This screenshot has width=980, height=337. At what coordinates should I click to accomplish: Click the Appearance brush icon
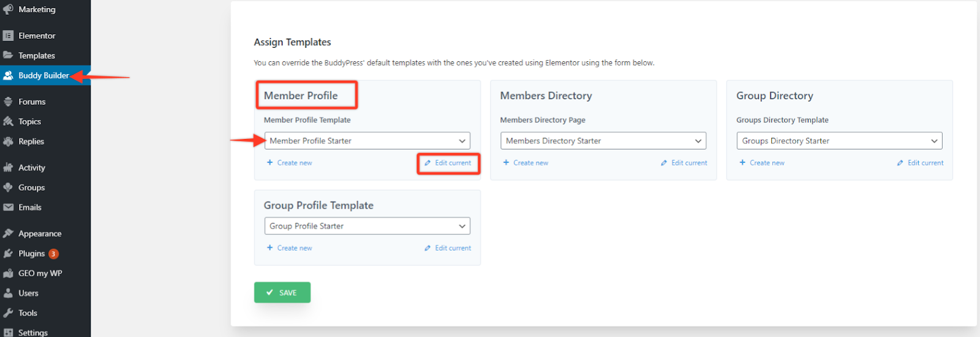(x=8, y=233)
